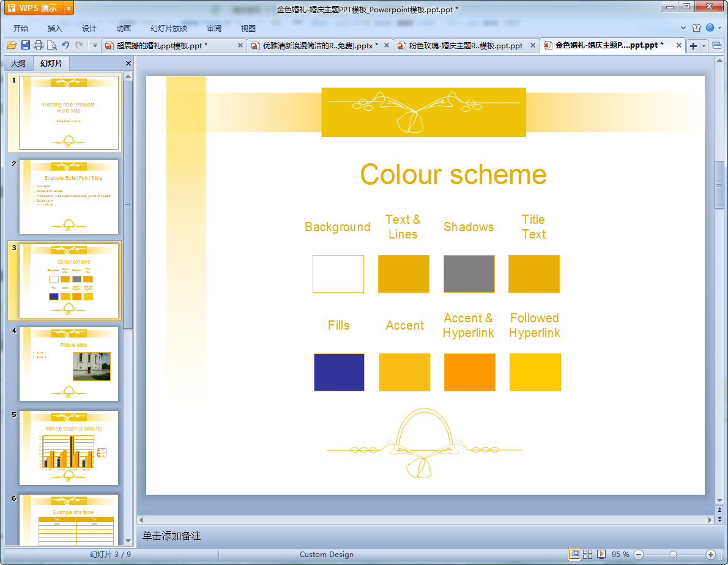Select the gold Title Text swatch
Viewport: 728px width, 565px height.
(x=534, y=274)
